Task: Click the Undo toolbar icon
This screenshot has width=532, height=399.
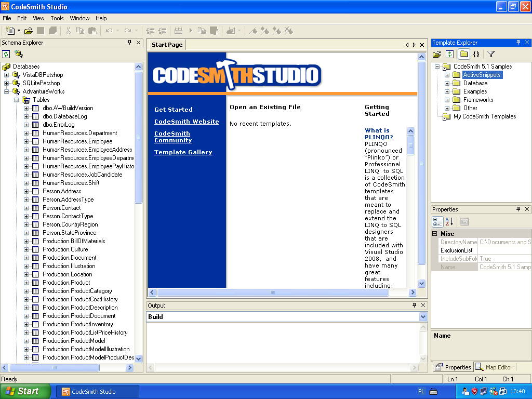Action: click(x=109, y=31)
